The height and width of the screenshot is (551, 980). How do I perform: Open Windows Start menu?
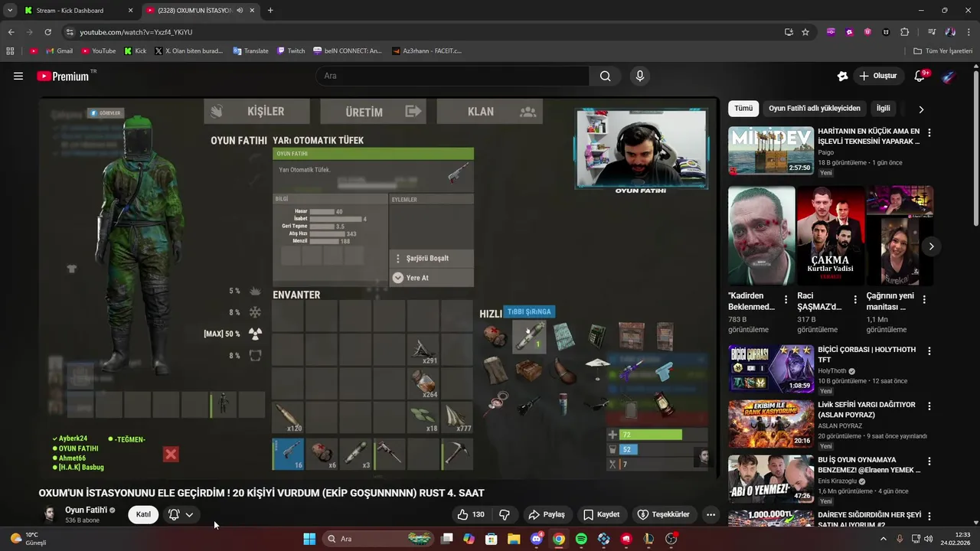309,539
